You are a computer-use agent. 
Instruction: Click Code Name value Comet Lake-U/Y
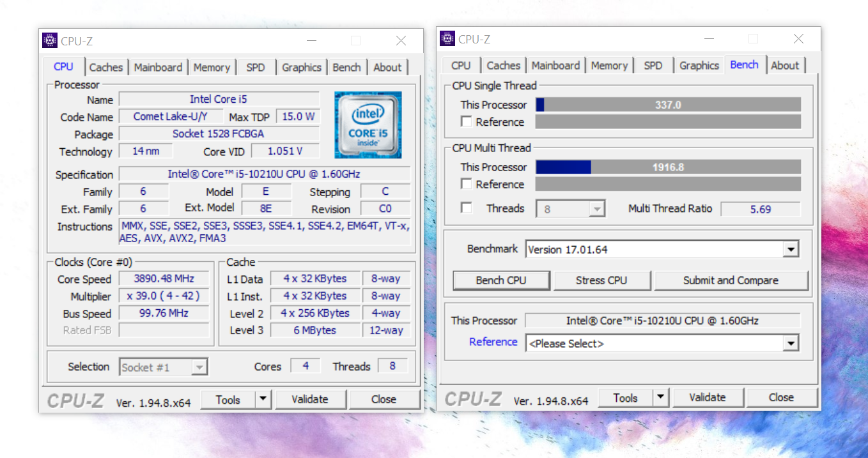click(171, 116)
